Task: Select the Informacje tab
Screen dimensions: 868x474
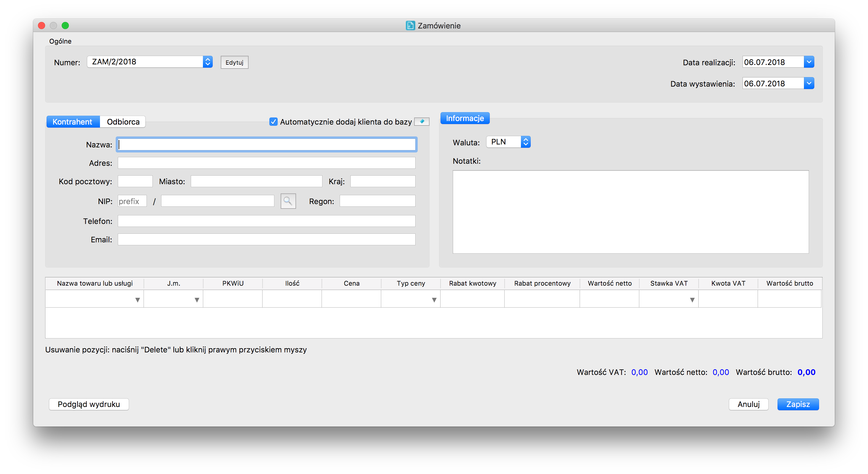Action: coord(465,118)
